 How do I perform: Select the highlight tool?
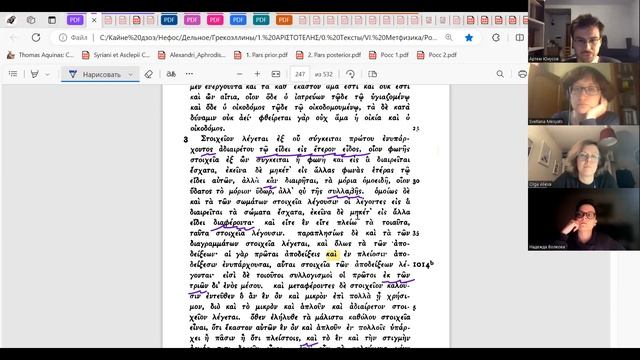click(x=35, y=74)
